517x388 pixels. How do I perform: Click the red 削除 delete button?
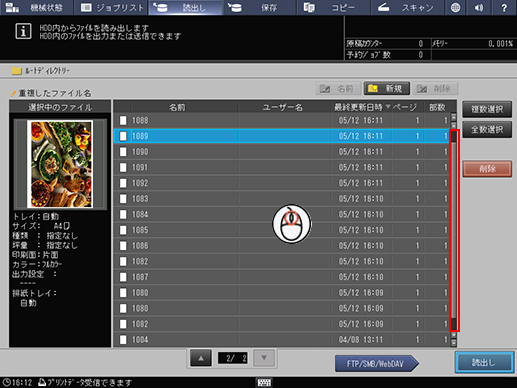[487, 169]
